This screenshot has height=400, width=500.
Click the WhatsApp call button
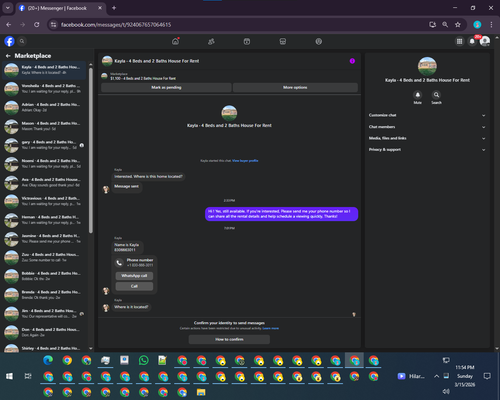point(134,276)
